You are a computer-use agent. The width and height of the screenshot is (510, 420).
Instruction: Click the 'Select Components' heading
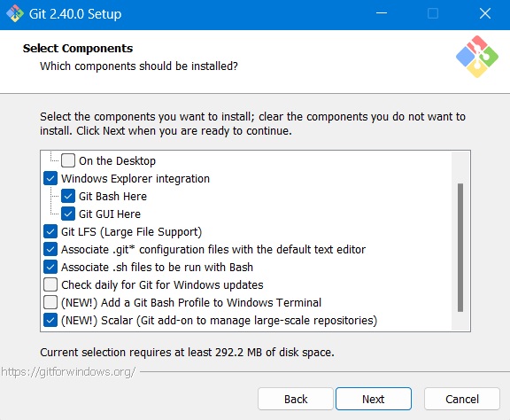coord(78,48)
